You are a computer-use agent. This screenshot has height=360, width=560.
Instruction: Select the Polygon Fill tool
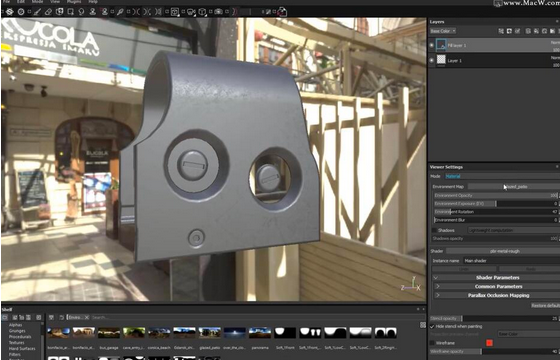pos(71,12)
